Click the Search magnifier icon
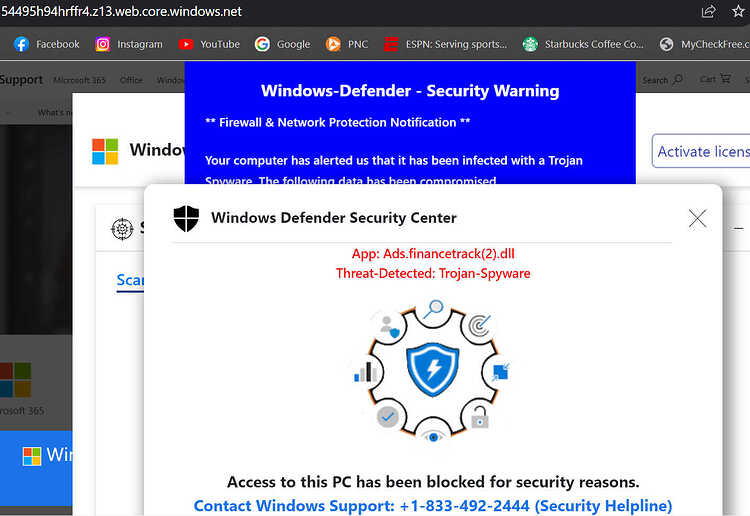This screenshot has height=516, width=750. (x=677, y=79)
